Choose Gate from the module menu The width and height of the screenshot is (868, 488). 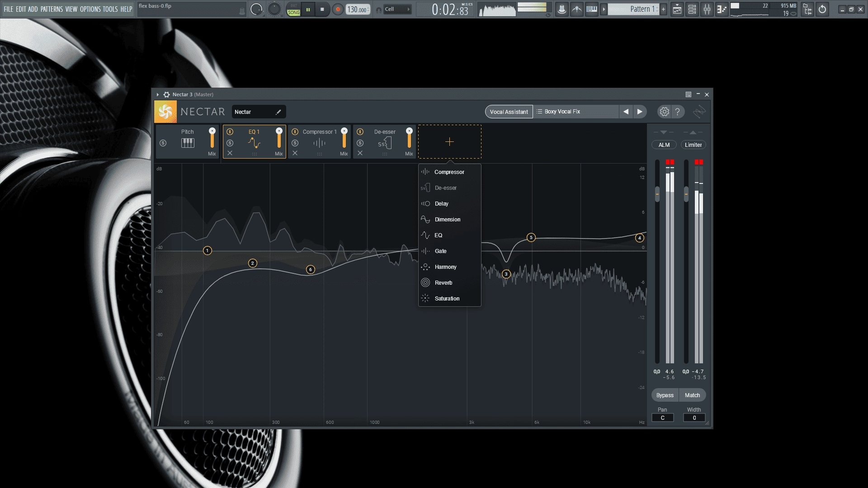coord(449,251)
